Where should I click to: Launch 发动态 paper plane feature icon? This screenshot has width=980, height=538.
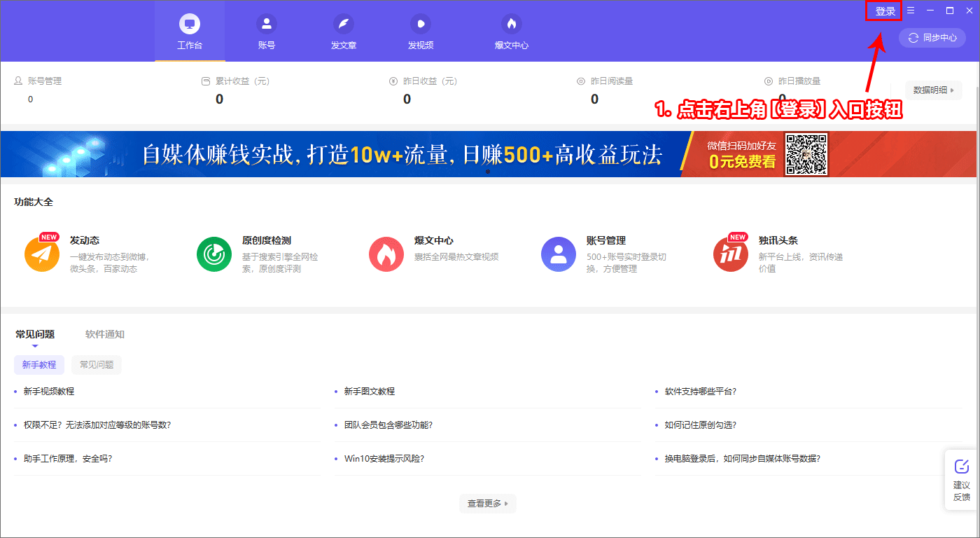point(41,254)
